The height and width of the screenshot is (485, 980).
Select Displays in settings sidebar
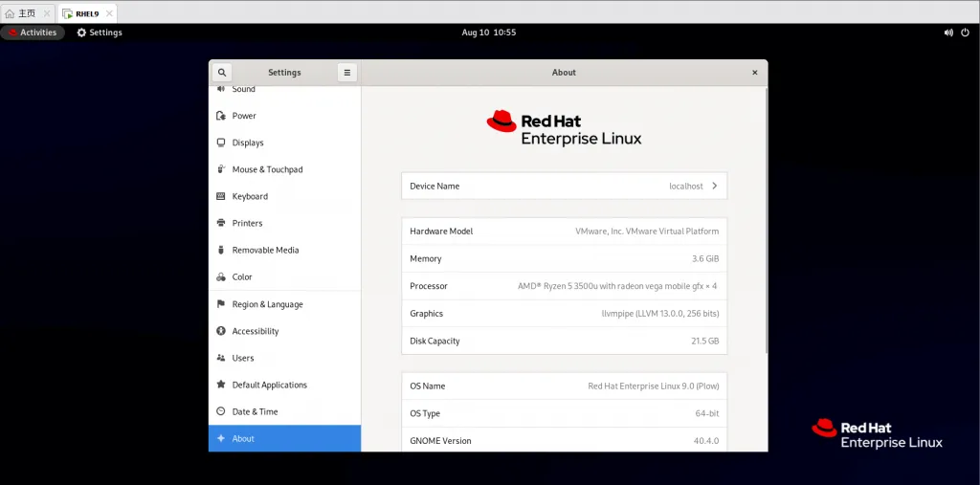pos(284,143)
